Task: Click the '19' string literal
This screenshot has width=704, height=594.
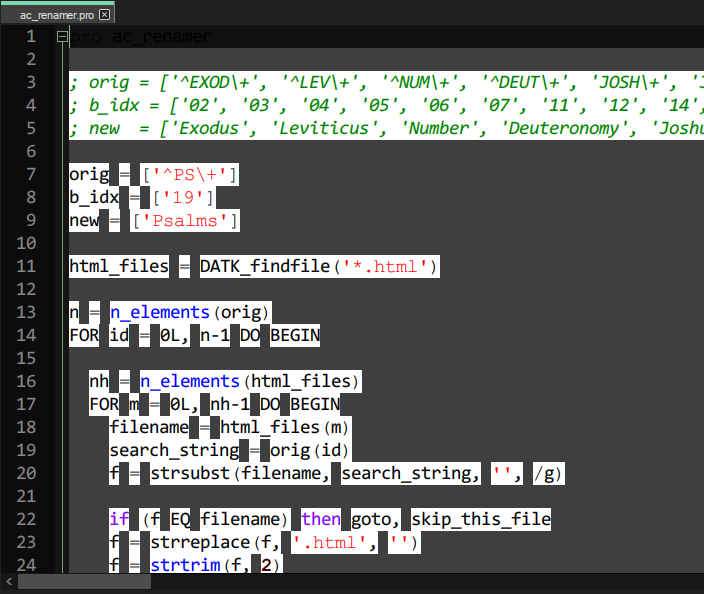Action: (183, 198)
